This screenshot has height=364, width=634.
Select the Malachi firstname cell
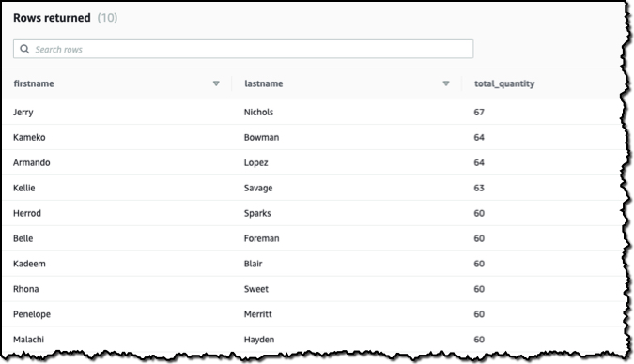[28, 340]
